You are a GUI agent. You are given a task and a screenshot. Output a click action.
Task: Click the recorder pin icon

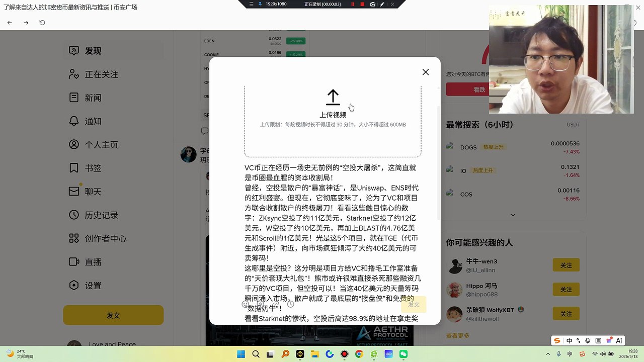pos(260,4)
